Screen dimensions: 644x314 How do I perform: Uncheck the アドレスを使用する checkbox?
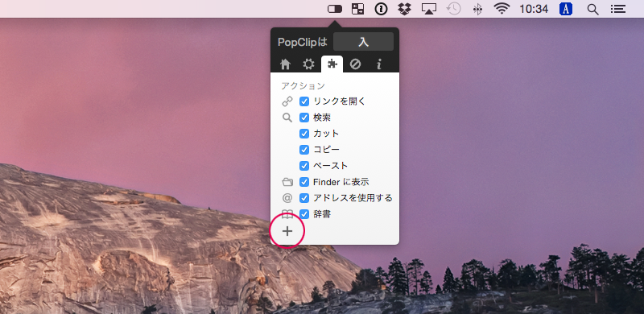[x=304, y=198]
